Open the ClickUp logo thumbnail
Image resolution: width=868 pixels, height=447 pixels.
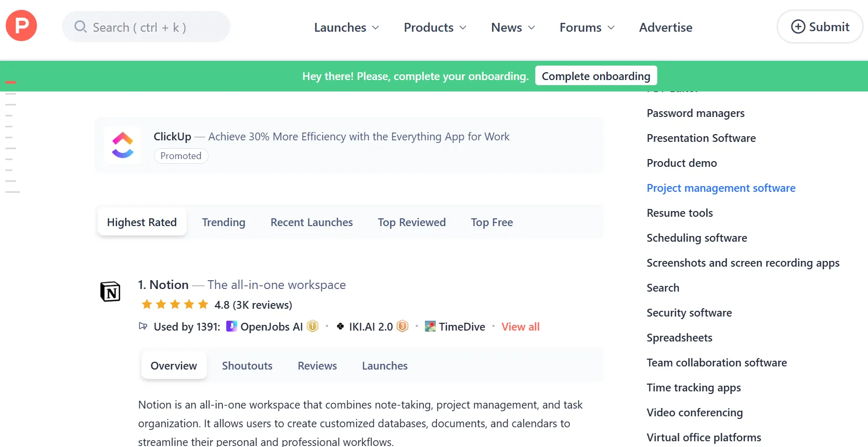(x=123, y=145)
